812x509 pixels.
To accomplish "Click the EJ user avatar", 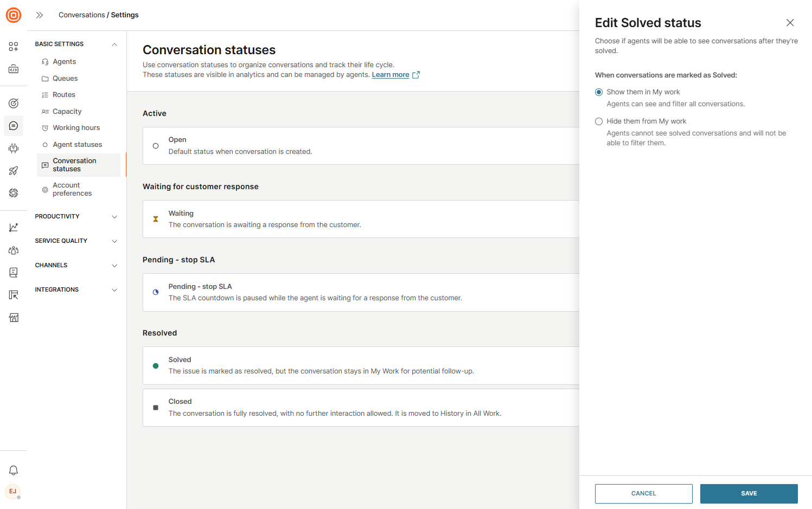I will point(13,492).
